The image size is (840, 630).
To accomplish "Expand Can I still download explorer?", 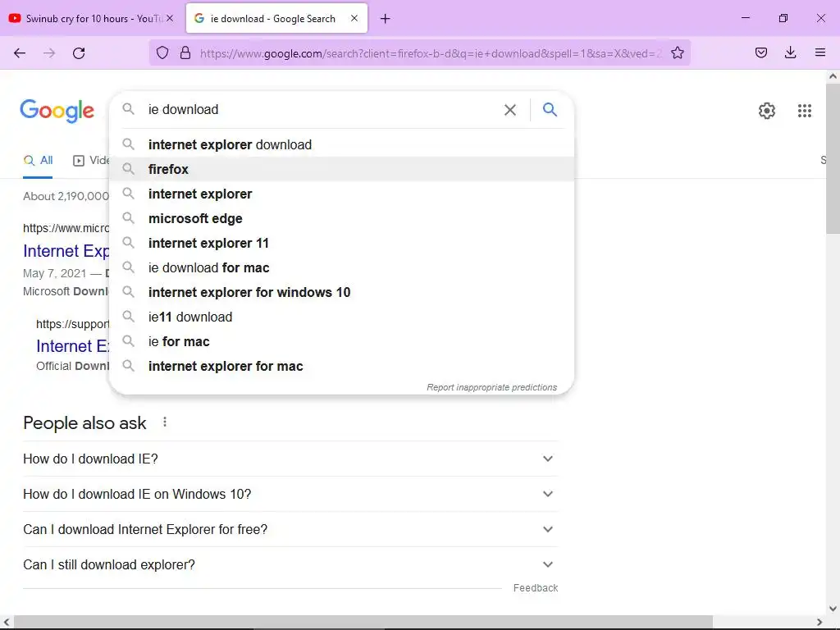I will (x=290, y=564).
